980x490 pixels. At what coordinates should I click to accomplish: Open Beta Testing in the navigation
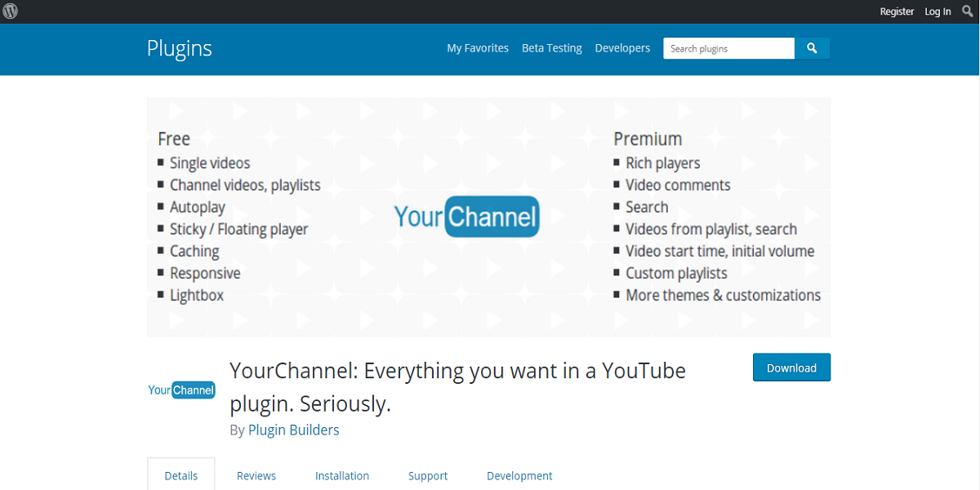(x=552, y=48)
